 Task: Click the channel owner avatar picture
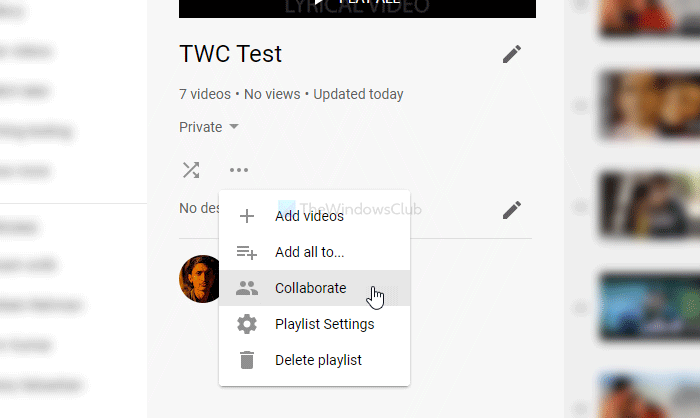(x=199, y=278)
